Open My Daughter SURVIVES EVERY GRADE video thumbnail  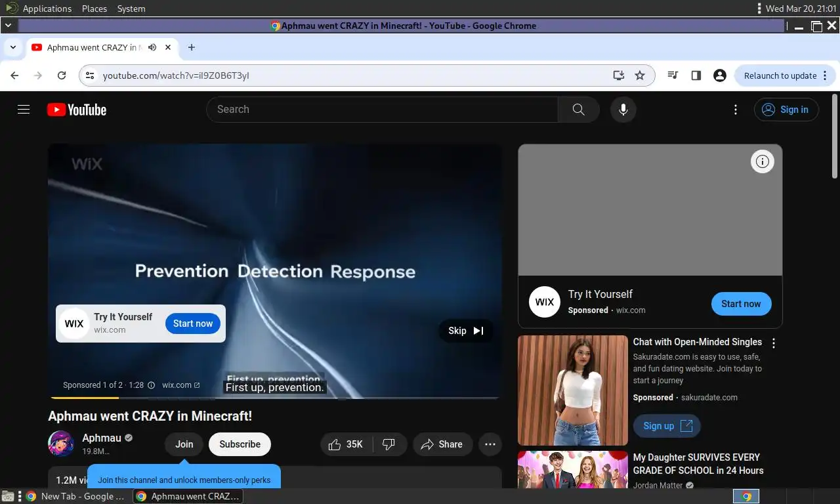[573, 469]
